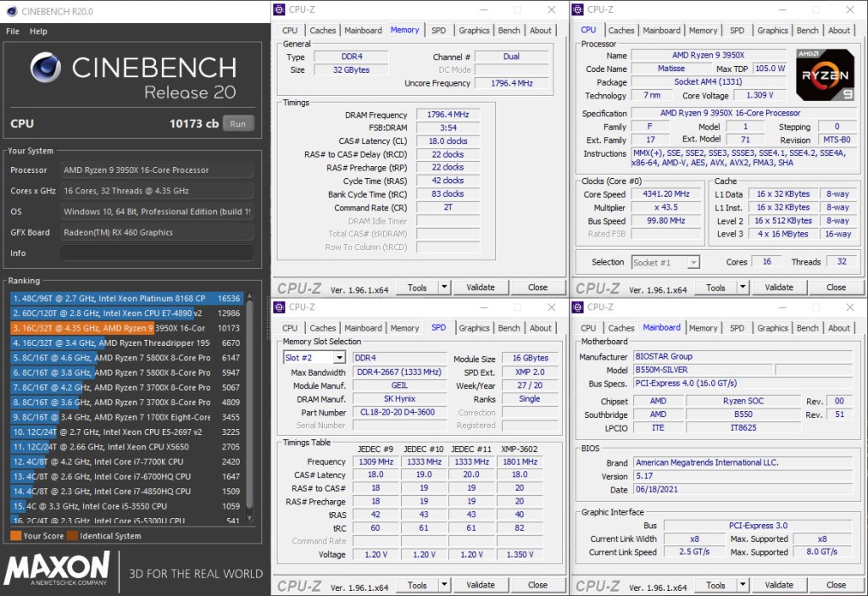Click the empty Info field in Your System

[157, 253]
